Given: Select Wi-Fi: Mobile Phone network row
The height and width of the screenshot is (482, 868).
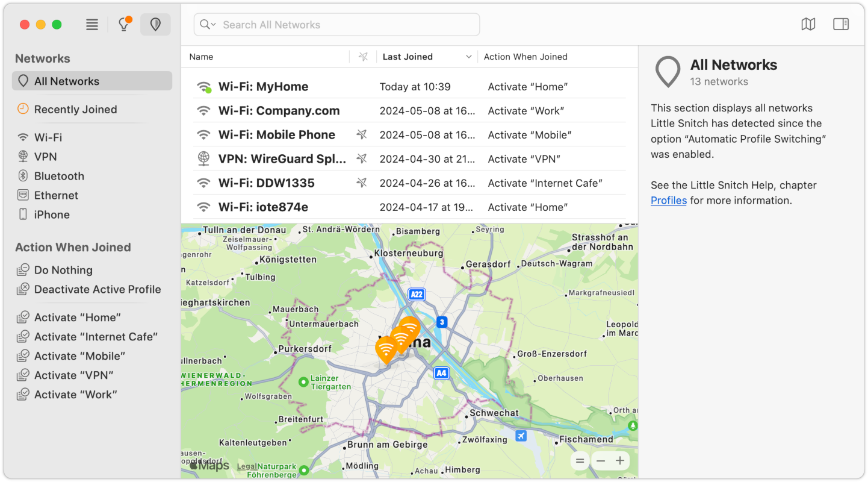Looking at the screenshot, I should pyautogui.click(x=409, y=135).
